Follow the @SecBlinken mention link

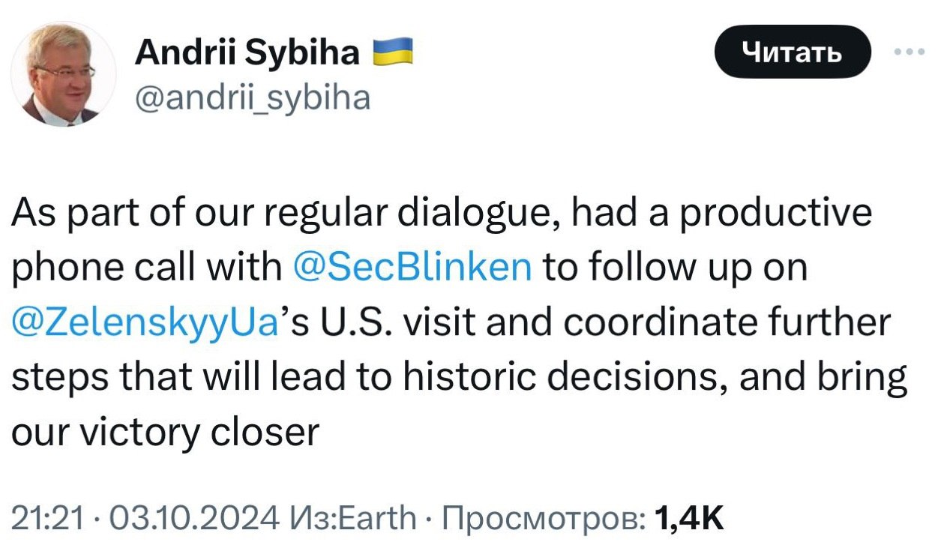pos(410,268)
